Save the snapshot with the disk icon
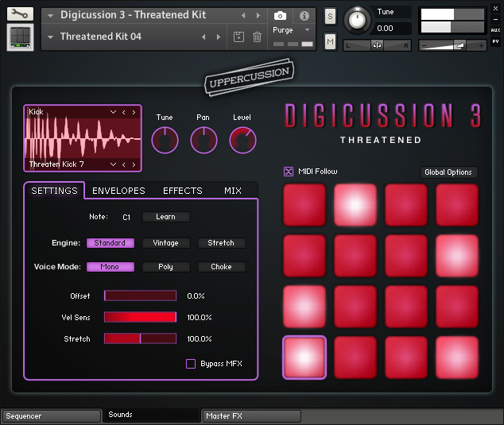Screen dimensions: 504x425 238,37
